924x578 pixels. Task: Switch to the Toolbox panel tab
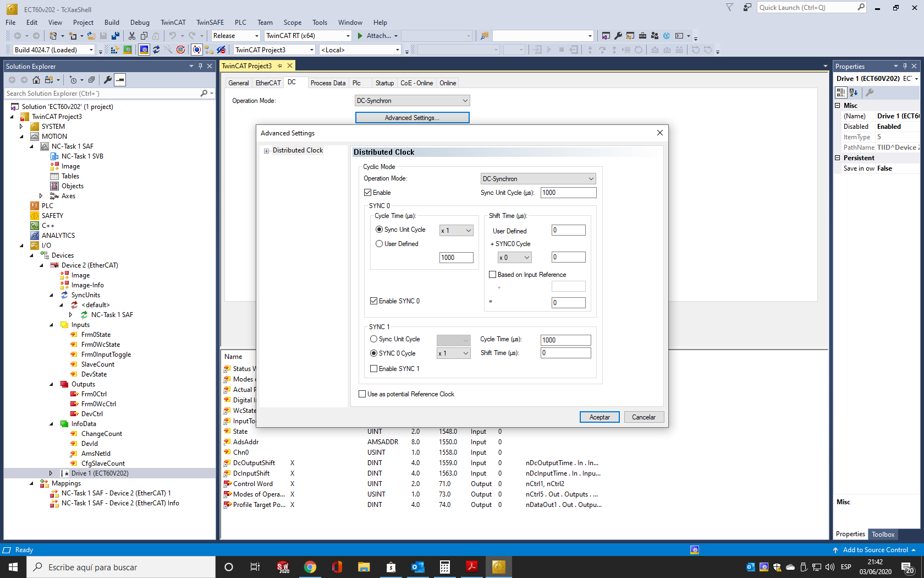[x=883, y=535]
